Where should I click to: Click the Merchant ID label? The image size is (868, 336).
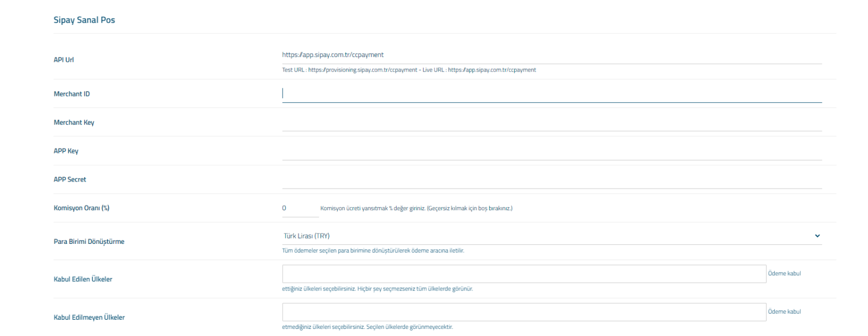(x=72, y=94)
